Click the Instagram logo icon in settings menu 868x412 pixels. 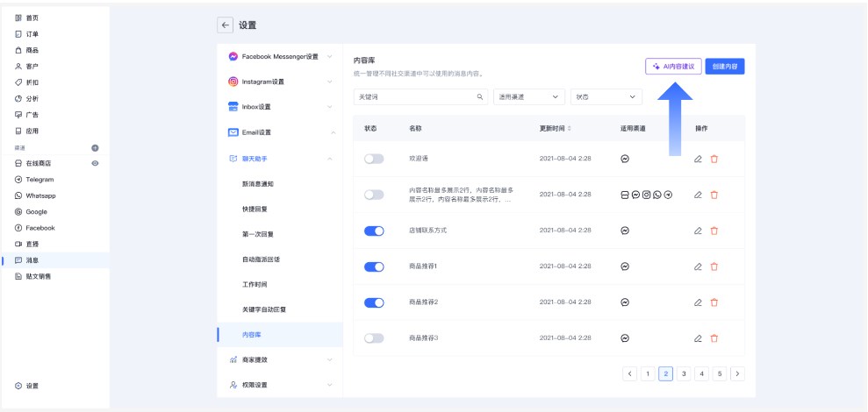(x=233, y=82)
